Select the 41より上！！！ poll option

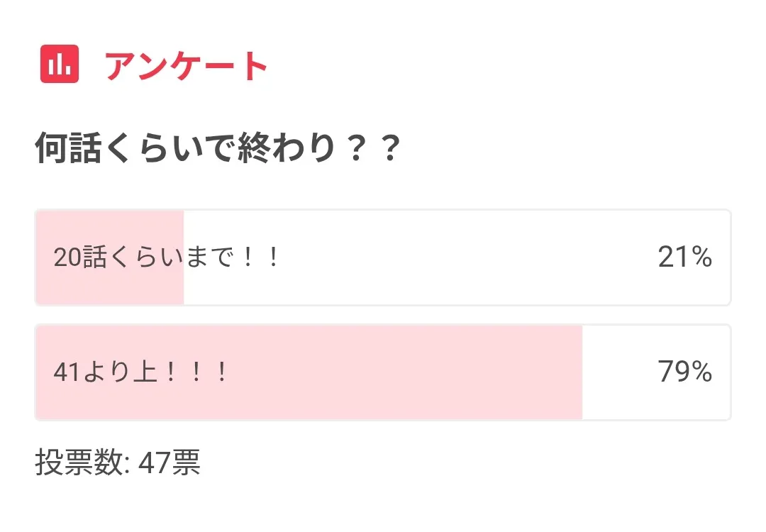(383, 372)
